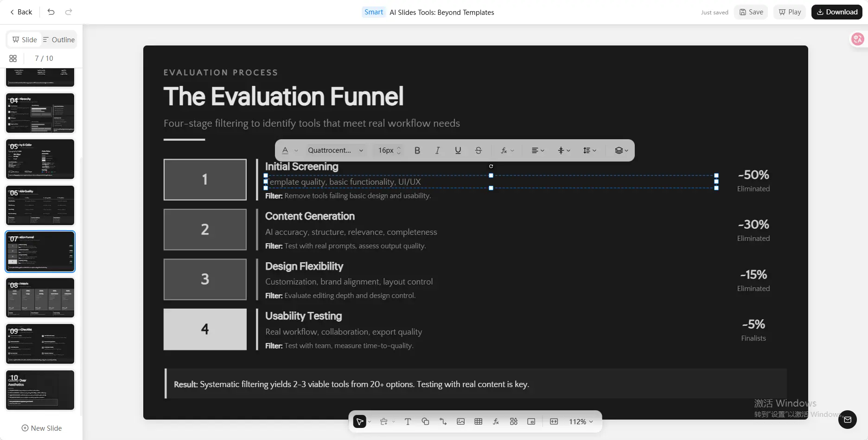Go Back to previous page
Image resolution: width=868 pixels, height=440 pixels.
(21, 12)
